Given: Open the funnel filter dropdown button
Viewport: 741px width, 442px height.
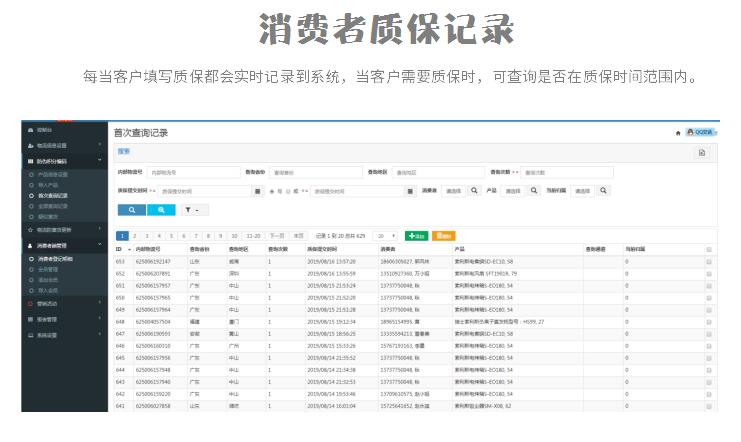Looking at the screenshot, I should pyautogui.click(x=194, y=210).
